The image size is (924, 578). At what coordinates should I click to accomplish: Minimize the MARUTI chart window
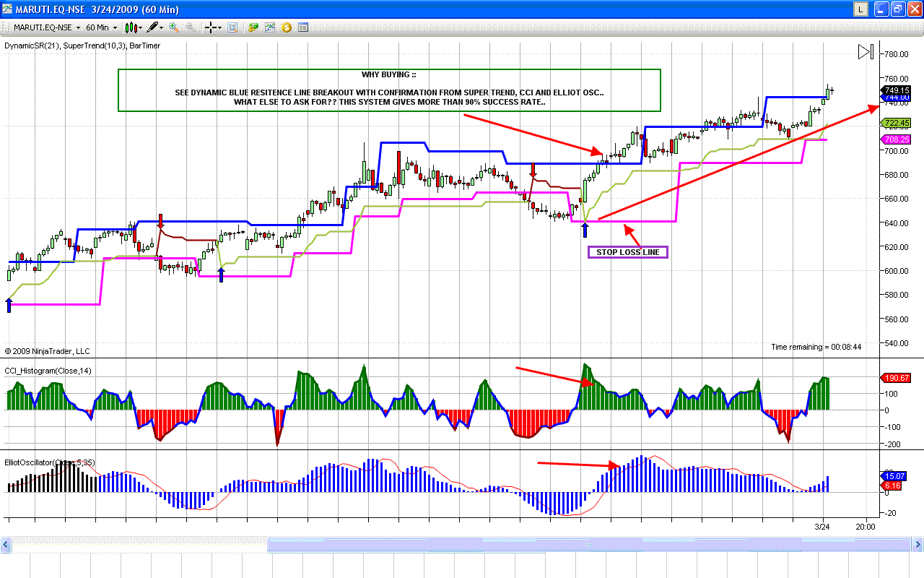(881, 9)
